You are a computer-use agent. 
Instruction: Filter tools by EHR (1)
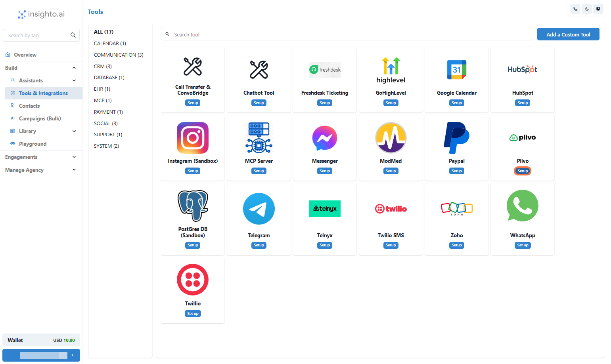click(102, 89)
